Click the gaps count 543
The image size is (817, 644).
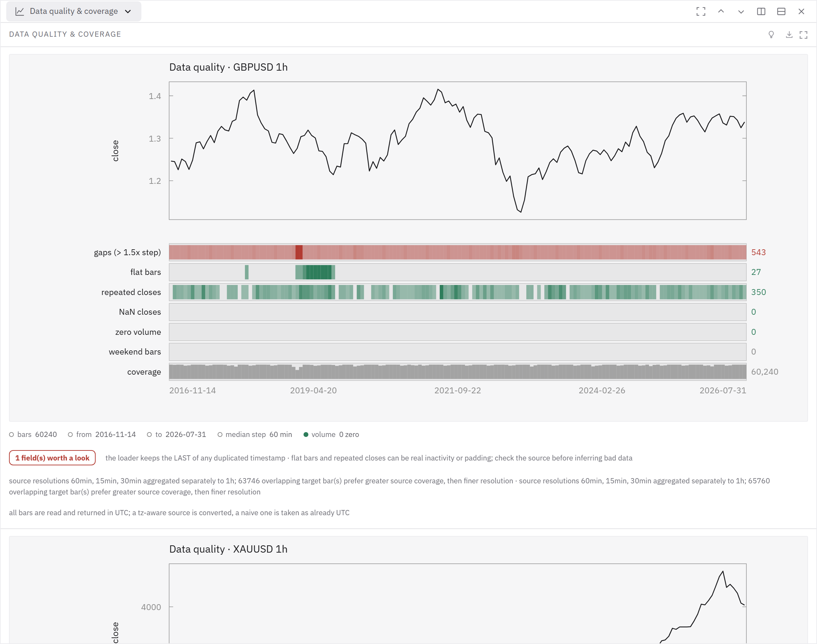tap(758, 252)
